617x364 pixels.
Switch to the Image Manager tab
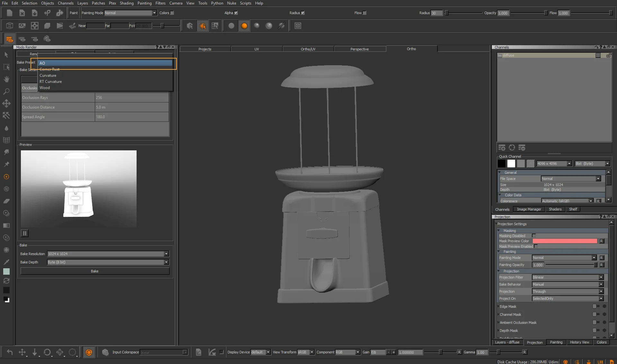coord(529,209)
